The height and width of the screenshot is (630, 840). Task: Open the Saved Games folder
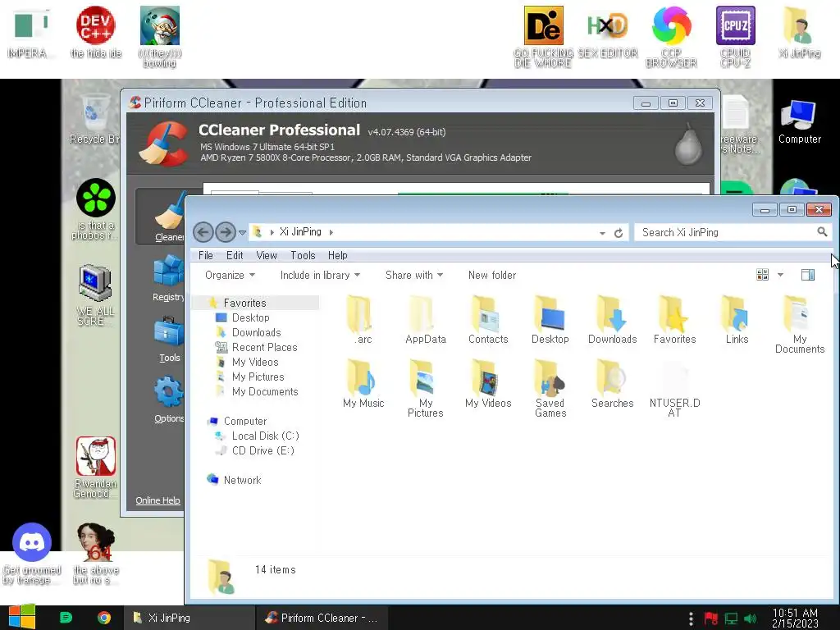point(550,388)
